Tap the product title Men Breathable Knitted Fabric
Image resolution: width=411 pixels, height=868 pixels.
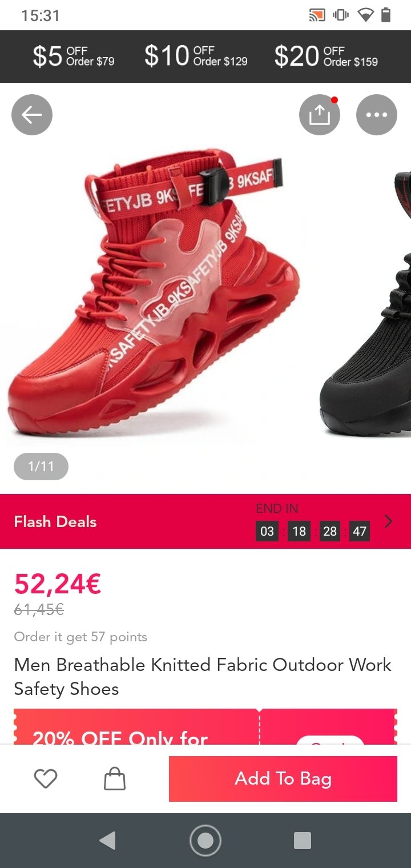pyautogui.click(x=203, y=677)
